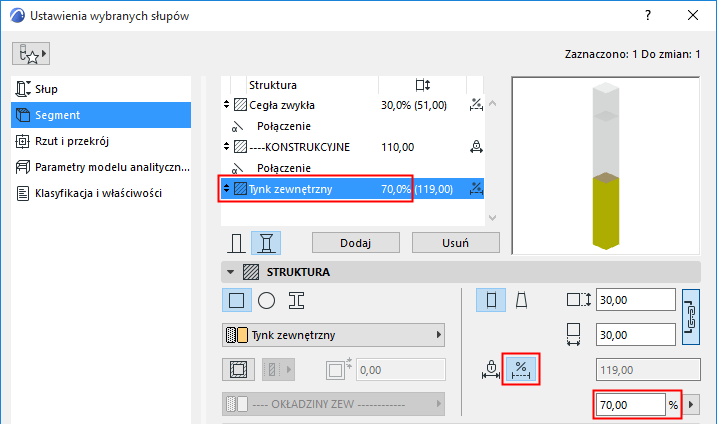This screenshot has height=424, width=717.
Task: Collapse the STRUKTURA section
Action: pos(231,271)
